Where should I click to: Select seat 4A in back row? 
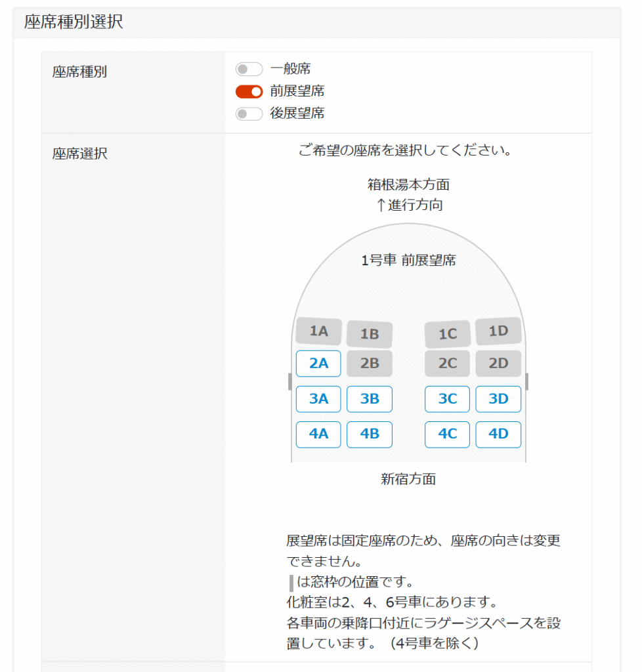tap(318, 434)
